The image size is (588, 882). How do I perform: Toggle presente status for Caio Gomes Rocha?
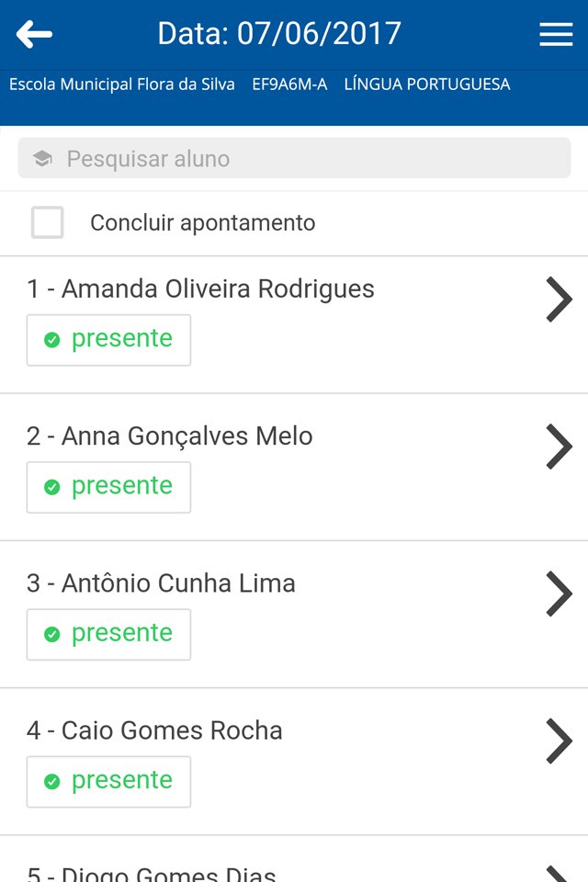click(108, 781)
